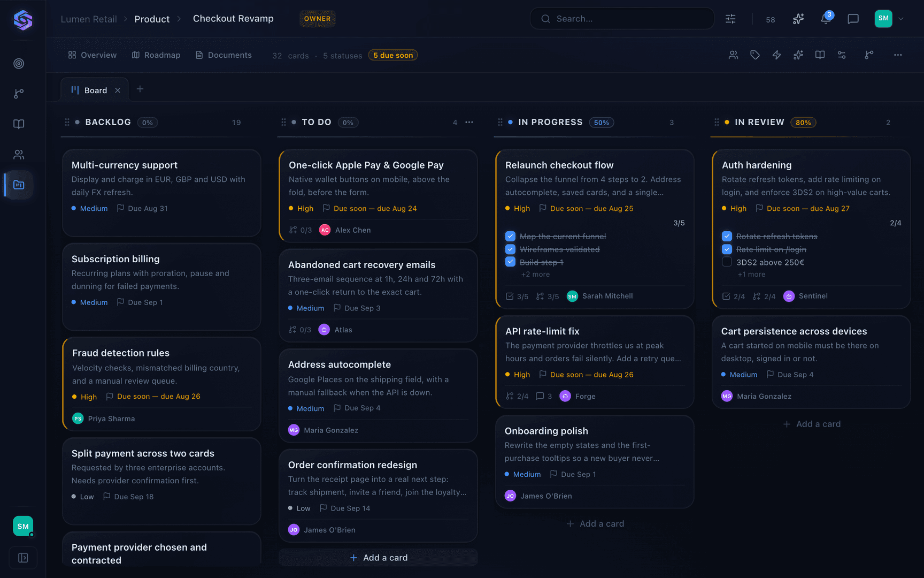Expand +1 more checklist items

click(751, 275)
